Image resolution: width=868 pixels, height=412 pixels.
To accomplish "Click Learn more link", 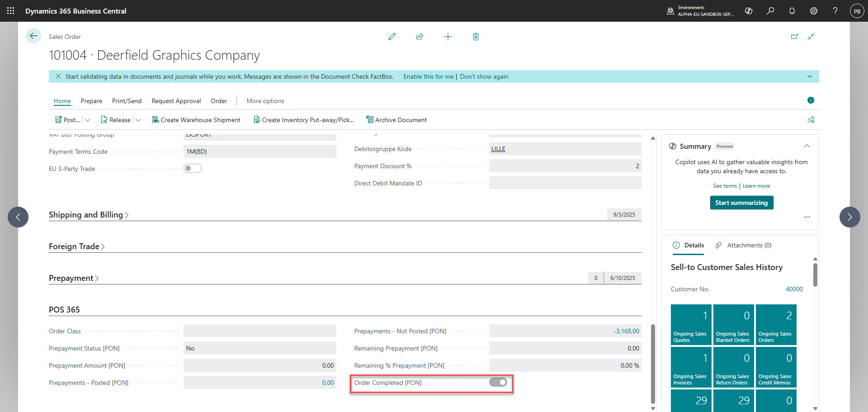I will tap(756, 186).
